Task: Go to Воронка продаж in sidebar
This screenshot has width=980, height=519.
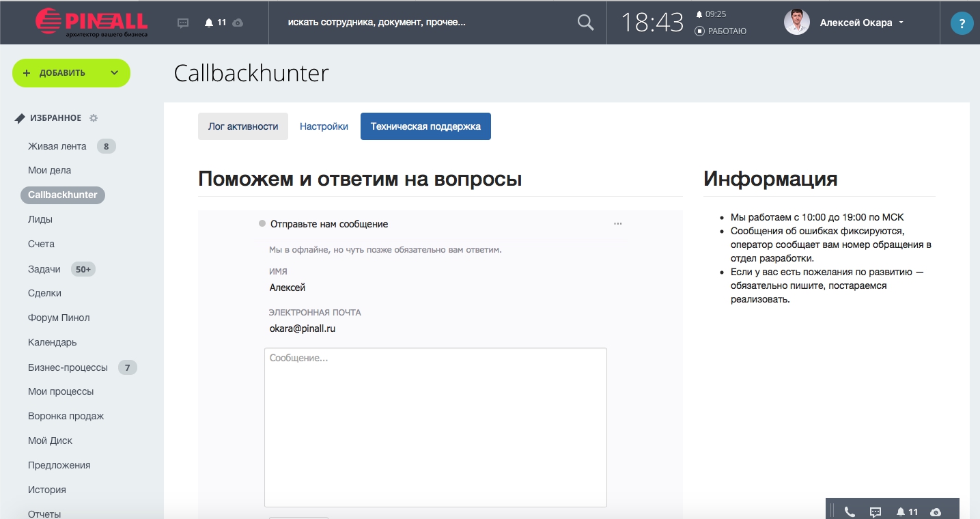Action: click(x=66, y=416)
